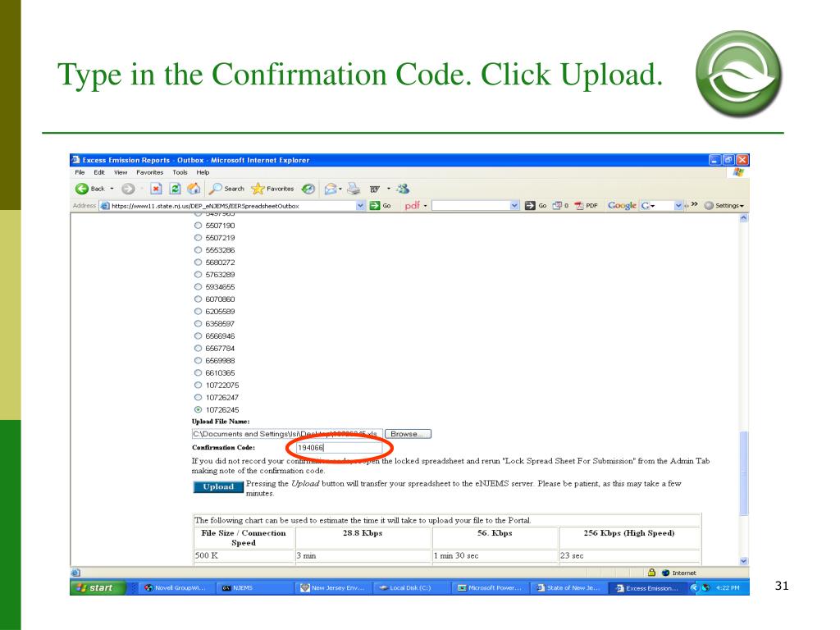Select radio button for 10726245
Screen dimensions: 840x630
tap(199, 410)
